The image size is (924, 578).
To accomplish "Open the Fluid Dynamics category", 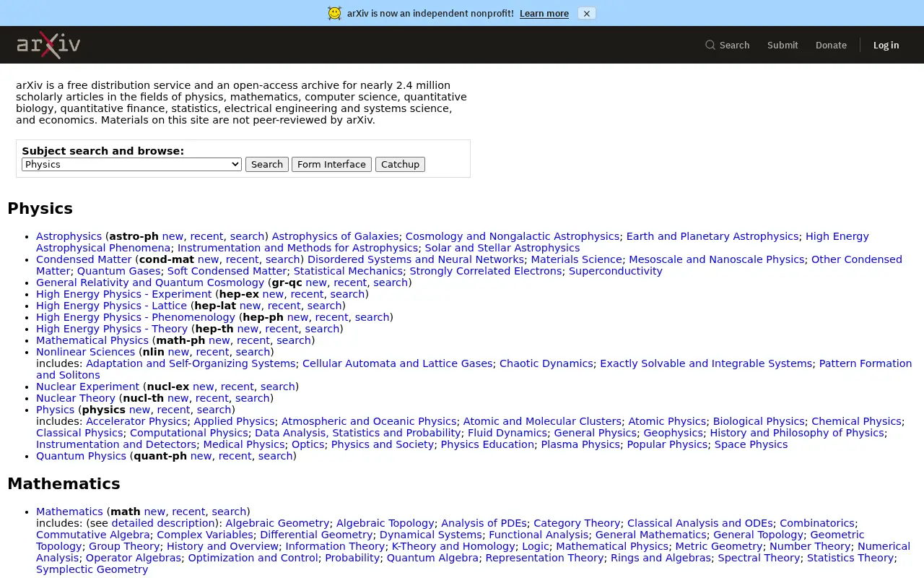I will pyautogui.click(x=506, y=433).
